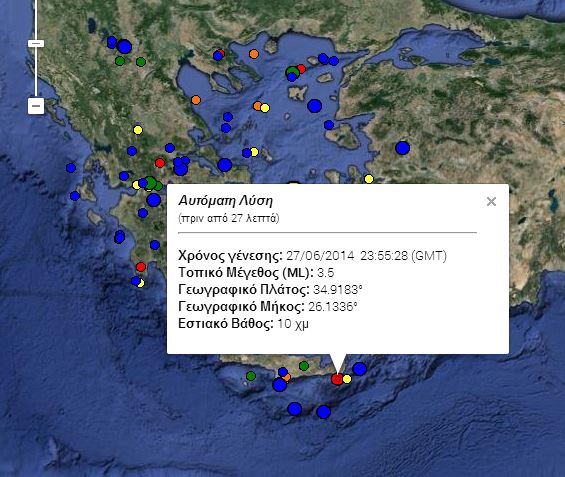
Task: Select the yellow marker beside the red Crete marker
Action: tap(347, 379)
